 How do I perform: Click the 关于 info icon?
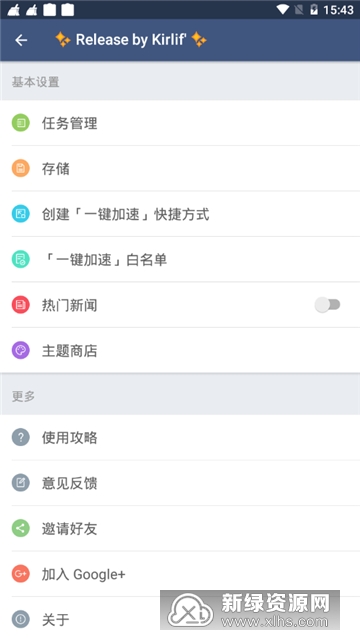(20, 620)
